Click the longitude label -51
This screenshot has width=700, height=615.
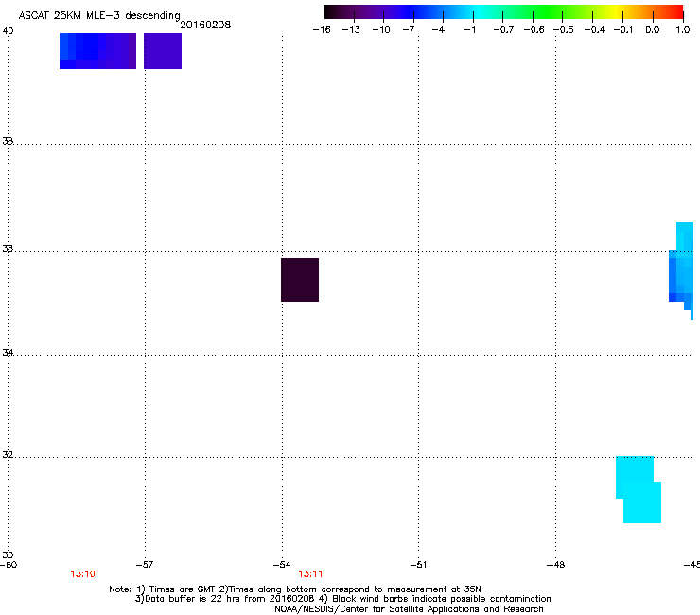(418, 565)
